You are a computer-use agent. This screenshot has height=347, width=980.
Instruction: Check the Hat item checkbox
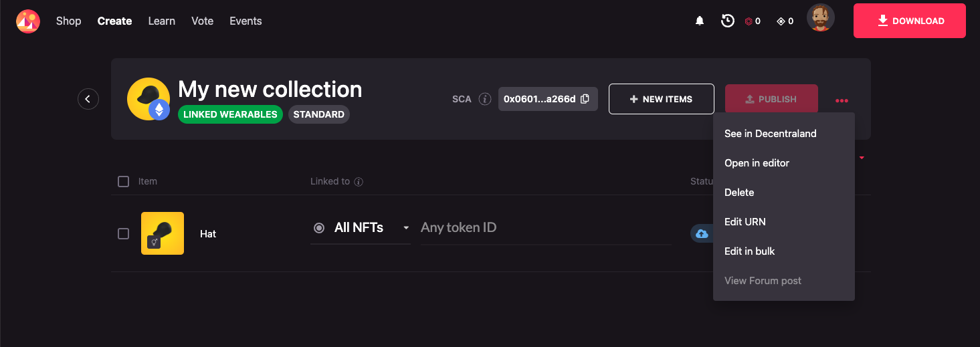coord(123,233)
